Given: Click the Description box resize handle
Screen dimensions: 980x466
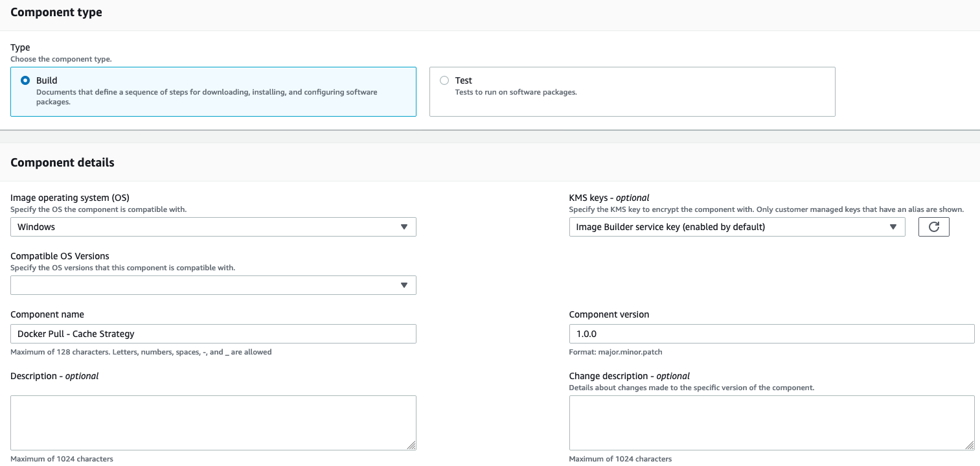Looking at the screenshot, I should pyautogui.click(x=411, y=445).
